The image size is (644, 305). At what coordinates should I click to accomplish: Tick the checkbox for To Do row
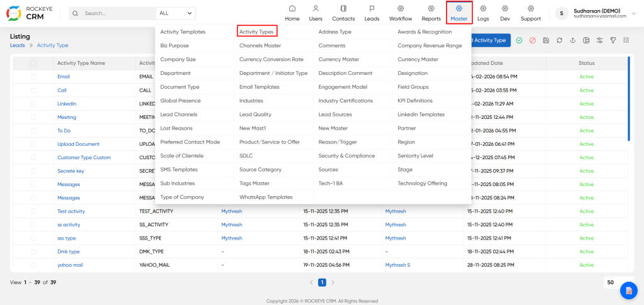pyautogui.click(x=33, y=131)
